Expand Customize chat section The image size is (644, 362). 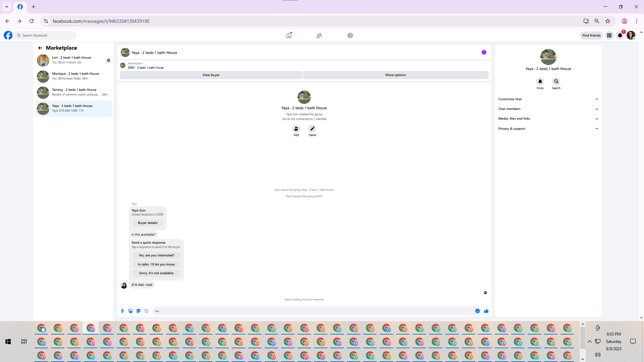548,99
